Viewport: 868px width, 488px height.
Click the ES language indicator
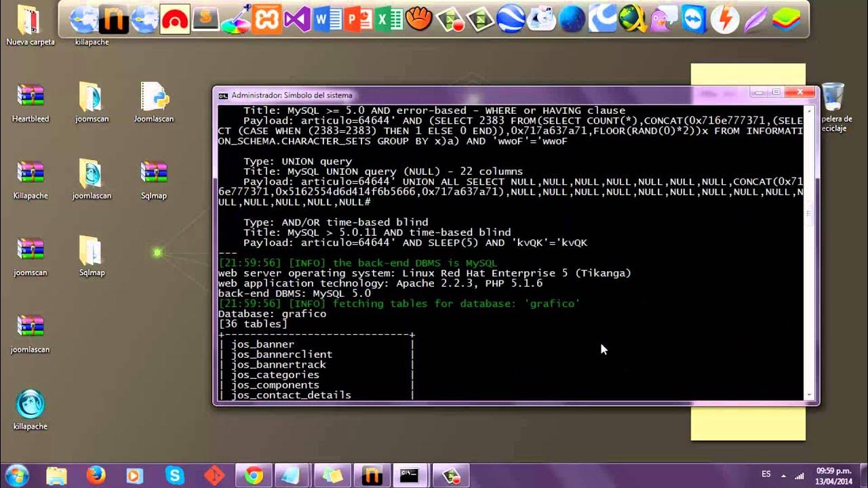(766, 474)
